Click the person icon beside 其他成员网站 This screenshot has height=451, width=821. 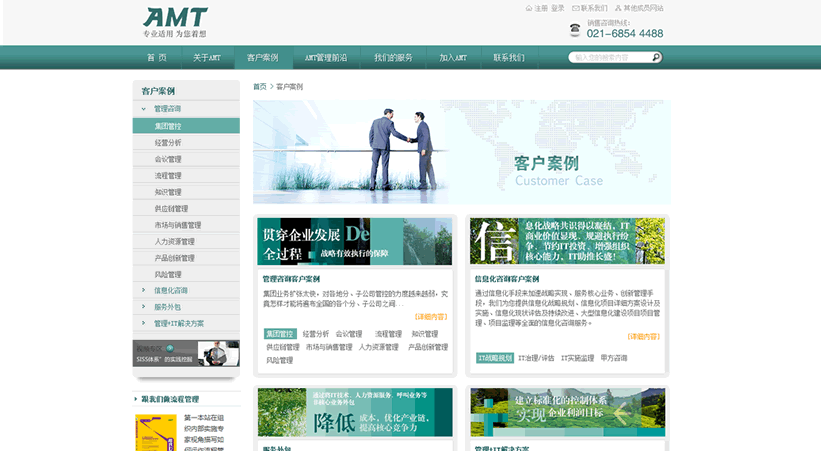(x=618, y=8)
